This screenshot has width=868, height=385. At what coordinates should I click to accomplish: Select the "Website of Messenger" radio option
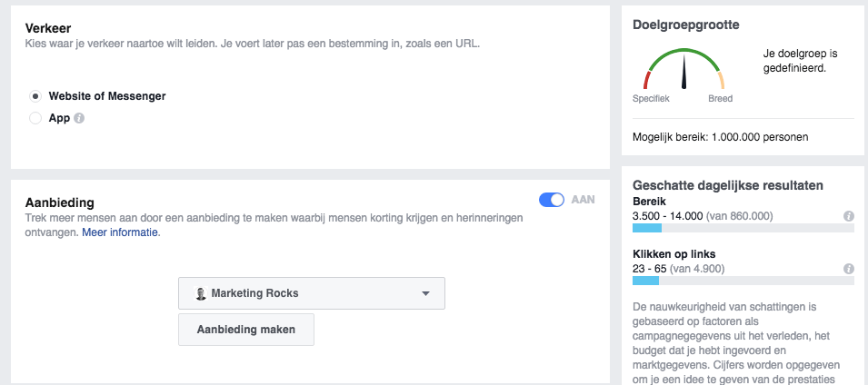point(35,96)
